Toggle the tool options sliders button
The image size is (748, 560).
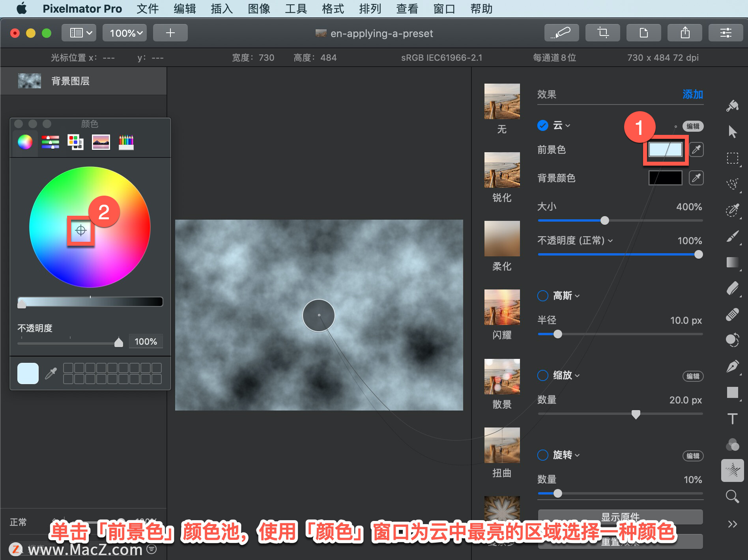click(x=726, y=33)
